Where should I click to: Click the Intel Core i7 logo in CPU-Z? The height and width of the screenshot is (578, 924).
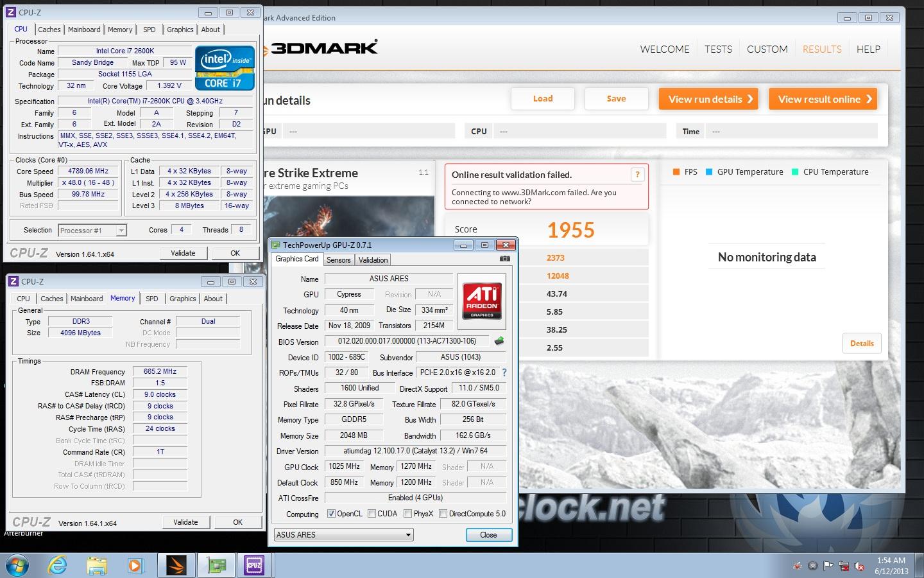pos(225,67)
